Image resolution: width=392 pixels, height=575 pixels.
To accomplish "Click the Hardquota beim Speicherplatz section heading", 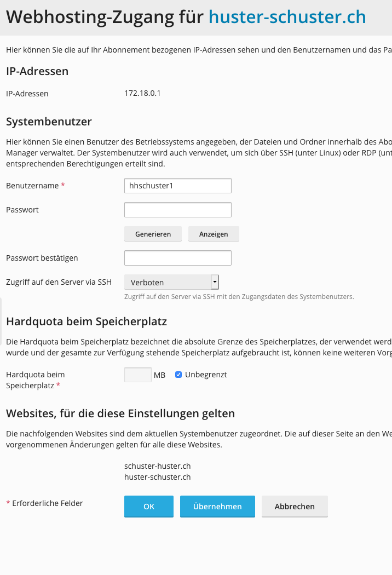I will pos(86,321).
